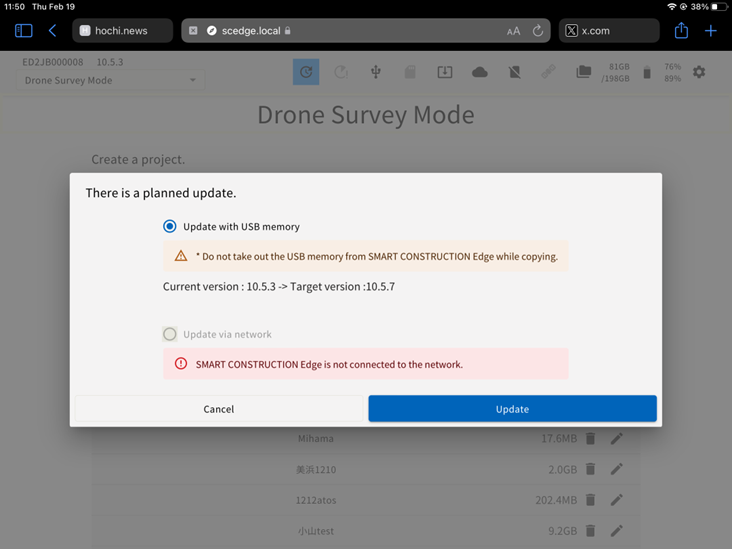Viewport: 732px width, 549px height.
Task: Edit the 1212atos project with pencil icon
Action: (617, 500)
